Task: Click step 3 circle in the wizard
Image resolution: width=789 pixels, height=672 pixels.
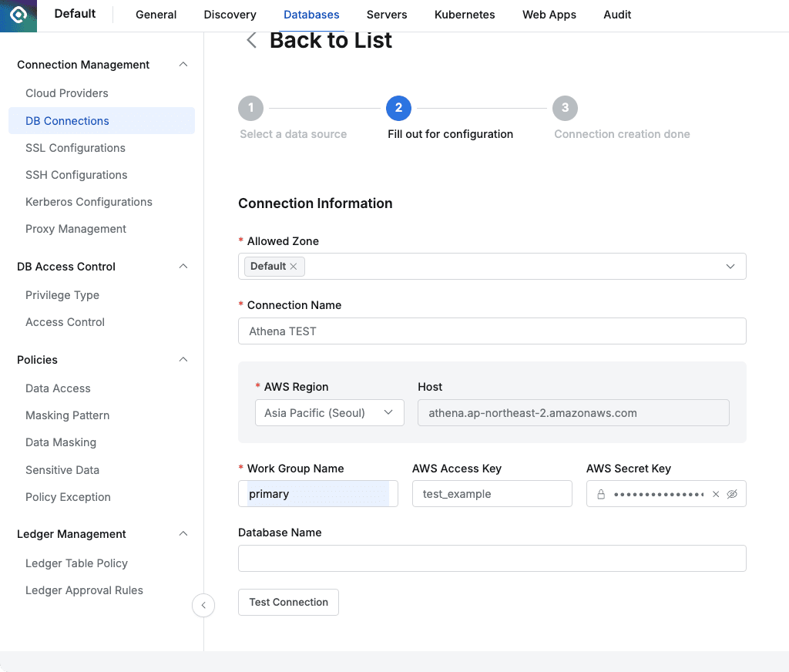Action: [x=565, y=108]
